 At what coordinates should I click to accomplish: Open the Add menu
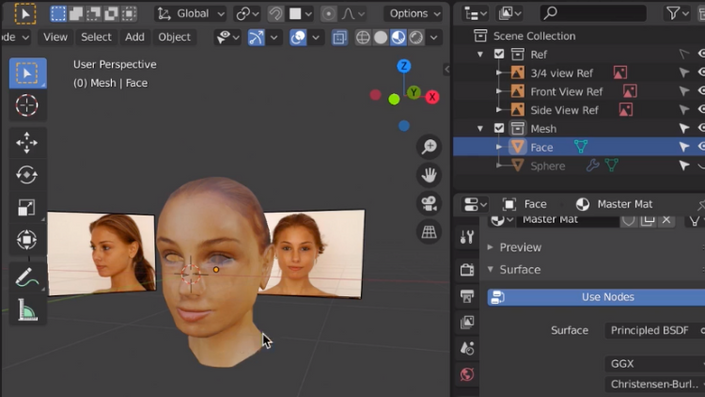(x=134, y=37)
